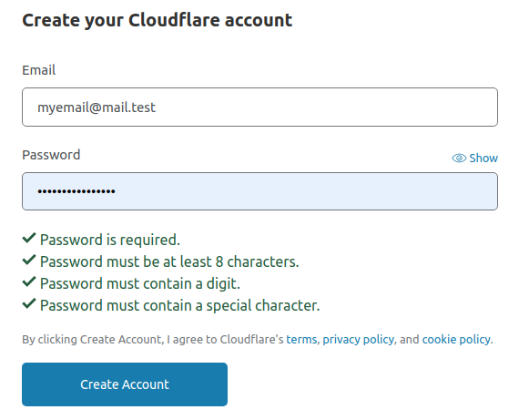Image resolution: width=519 pixels, height=420 pixels.
Task: Click the eye icon beside Show
Action: tap(459, 159)
